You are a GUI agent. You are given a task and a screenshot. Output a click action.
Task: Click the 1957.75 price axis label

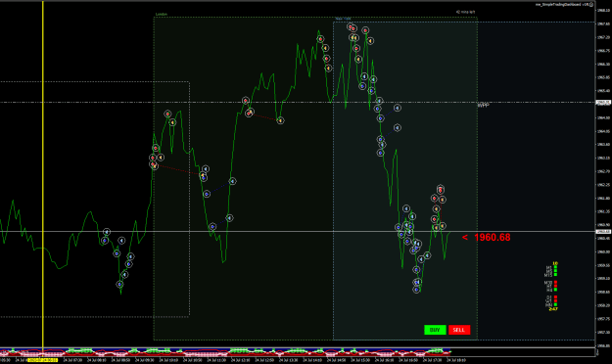point(604,319)
